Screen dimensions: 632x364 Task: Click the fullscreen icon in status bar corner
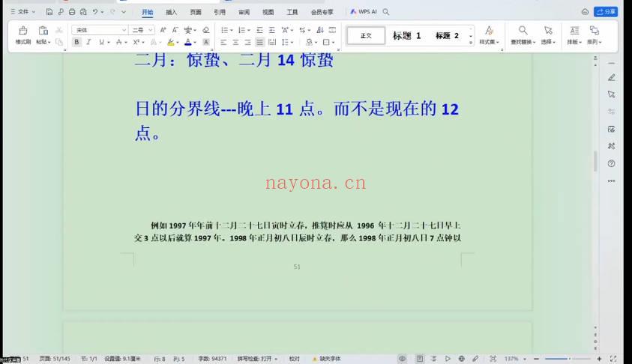[x=613, y=358]
